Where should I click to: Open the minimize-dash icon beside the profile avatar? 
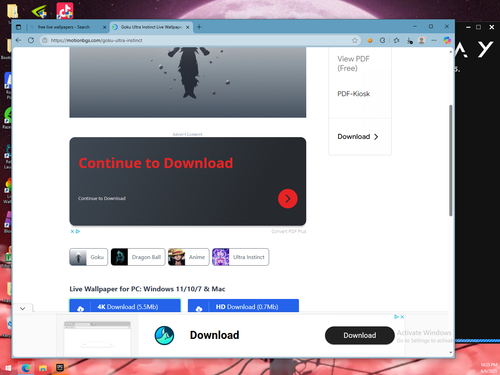point(434,40)
